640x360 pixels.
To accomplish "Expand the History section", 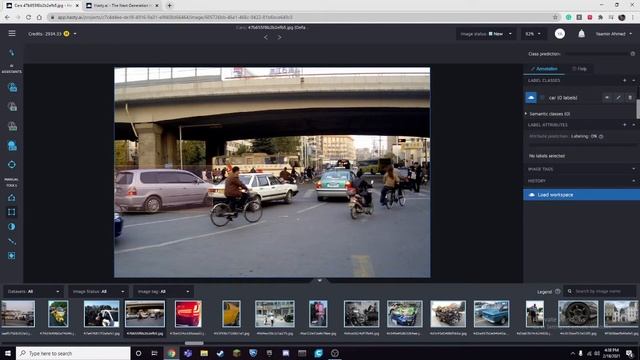I will [633, 181].
